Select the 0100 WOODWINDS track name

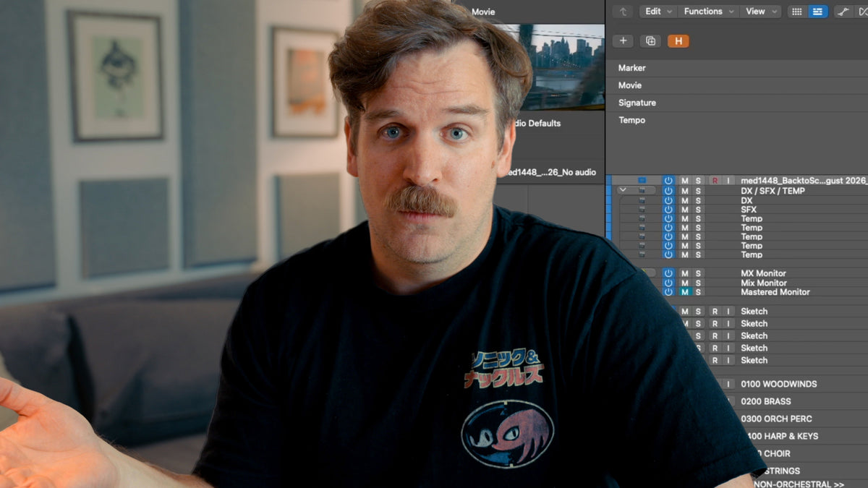coord(779,384)
